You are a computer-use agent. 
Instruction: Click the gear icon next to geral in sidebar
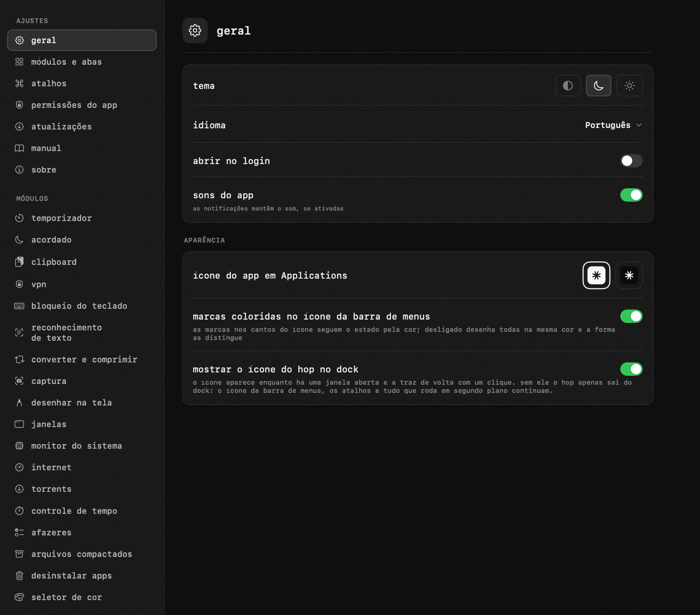coord(19,40)
